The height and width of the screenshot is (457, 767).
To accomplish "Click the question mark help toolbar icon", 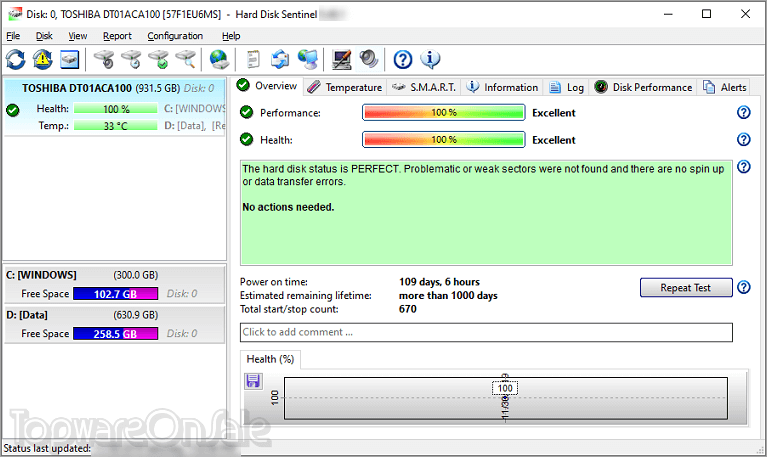I will 403,60.
